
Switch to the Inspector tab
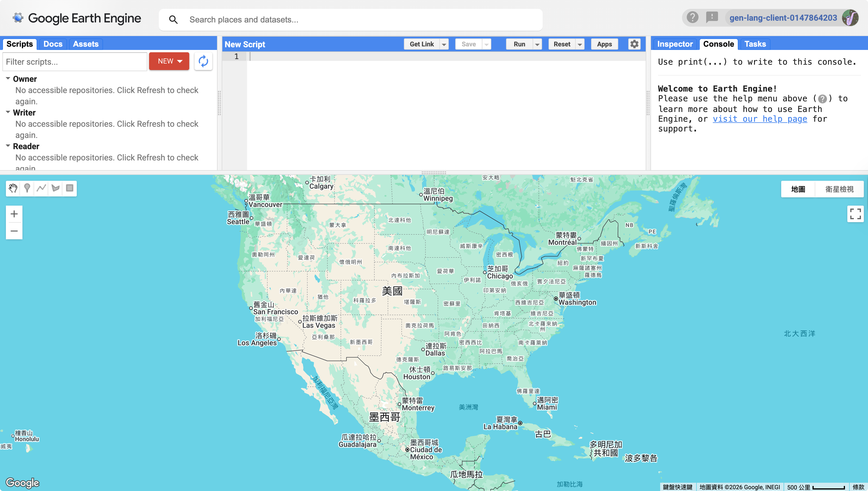pyautogui.click(x=675, y=44)
